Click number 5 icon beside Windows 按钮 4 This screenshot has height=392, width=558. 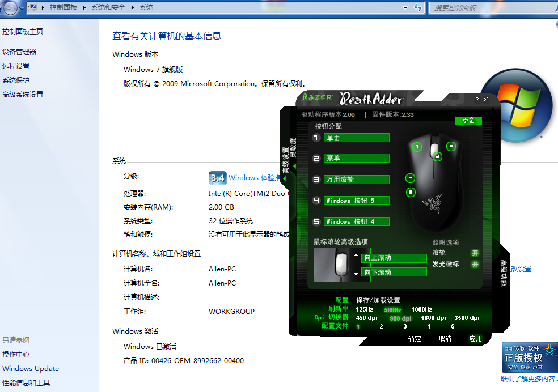316,221
